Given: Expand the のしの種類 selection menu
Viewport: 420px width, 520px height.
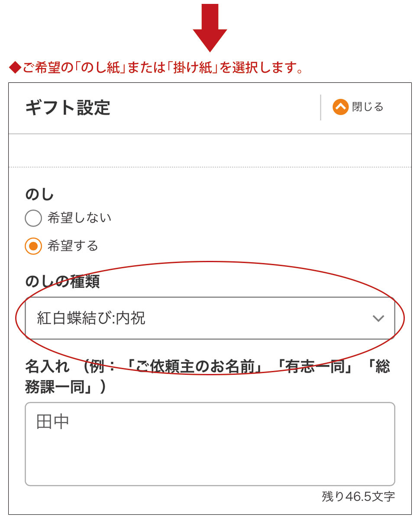Looking at the screenshot, I should coord(210,318).
